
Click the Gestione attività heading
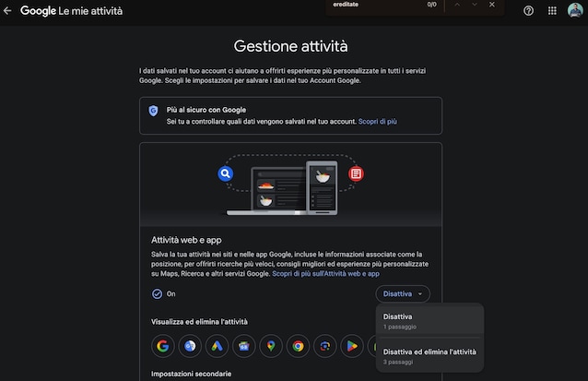click(x=290, y=46)
